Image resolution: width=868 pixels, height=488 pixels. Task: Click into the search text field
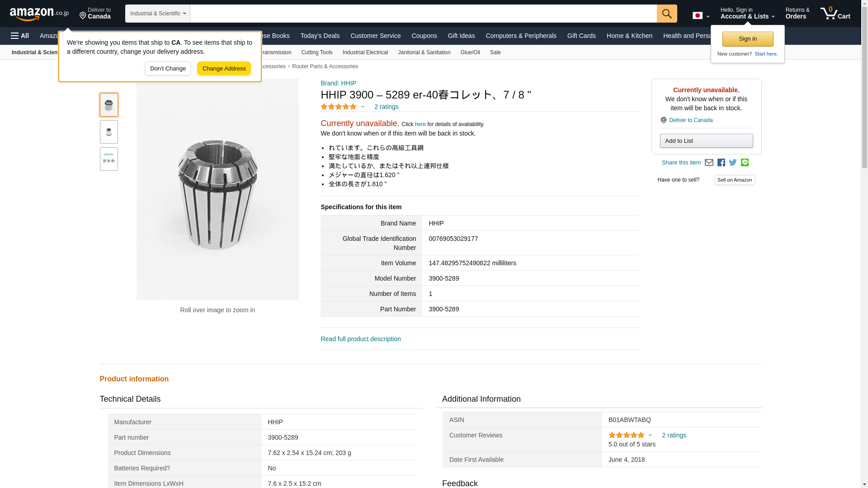pyautogui.click(x=423, y=14)
